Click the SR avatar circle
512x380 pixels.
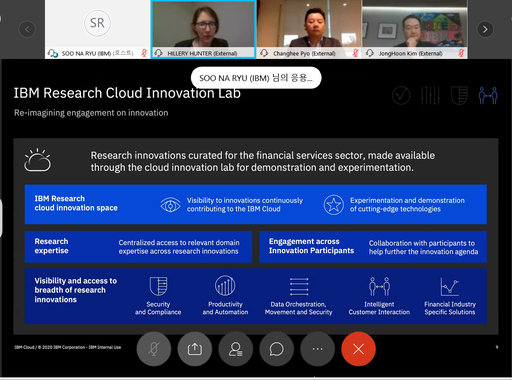(x=97, y=23)
